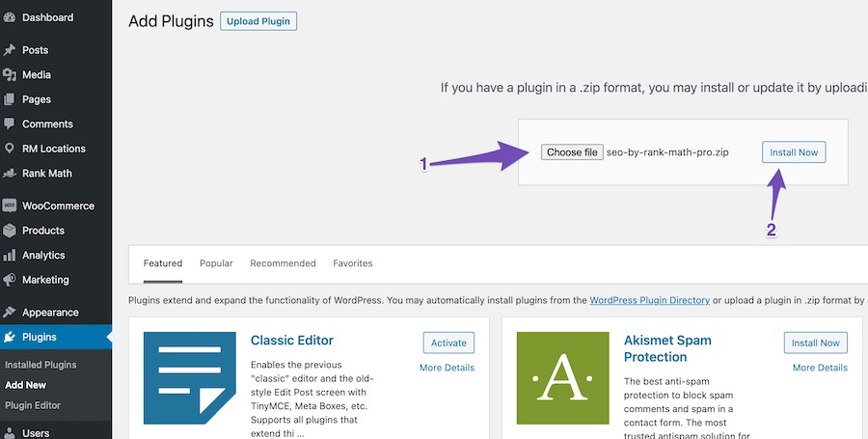
Task: Install the uploaded Rank Math Pro zip
Action: pyautogui.click(x=794, y=152)
